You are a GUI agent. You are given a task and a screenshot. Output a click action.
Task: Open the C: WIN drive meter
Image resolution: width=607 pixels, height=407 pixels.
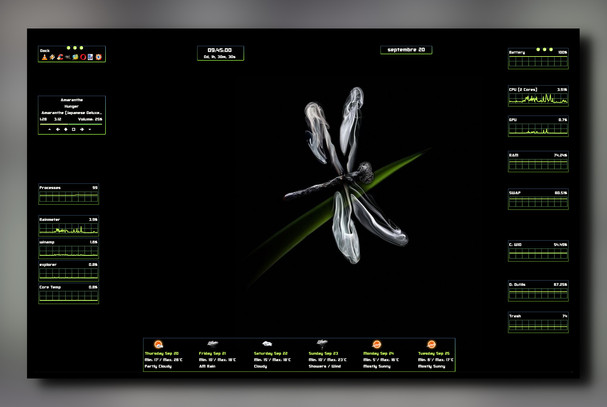point(538,251)
